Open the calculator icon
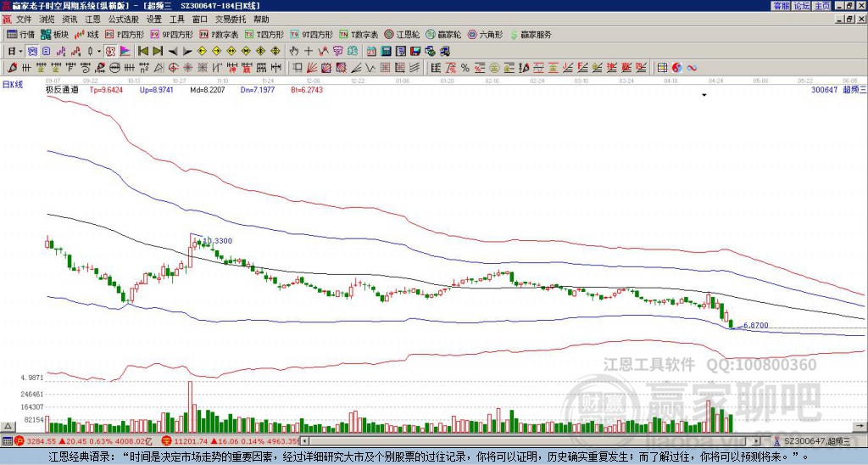 click(387, 52)
